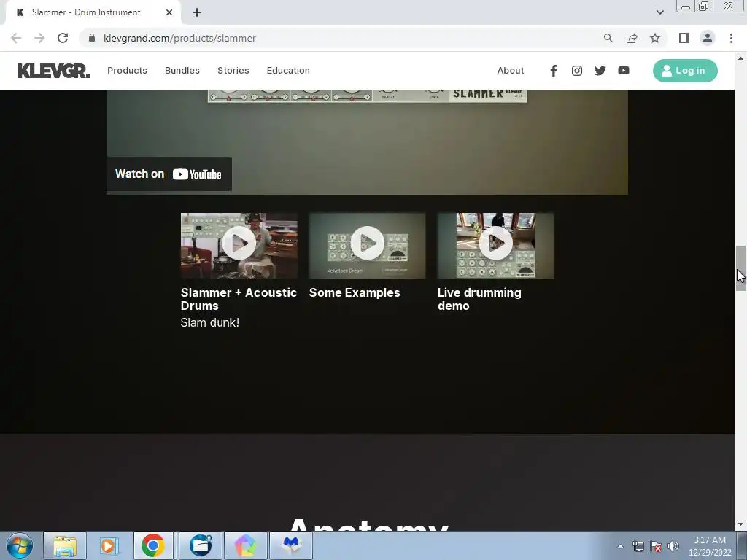Launch media player from taskbar
The height and width of the screenshot is (560, 747).
pyautogui.click(x=109, y=545)
